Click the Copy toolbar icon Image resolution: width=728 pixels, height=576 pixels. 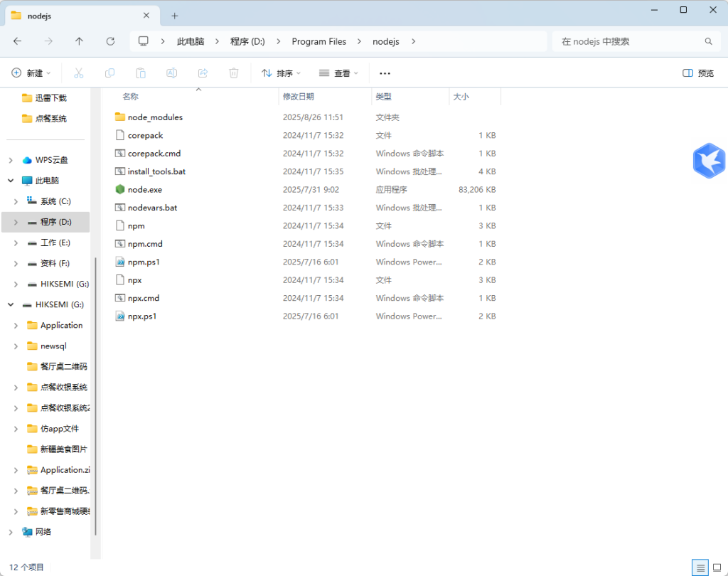(109, 73)
